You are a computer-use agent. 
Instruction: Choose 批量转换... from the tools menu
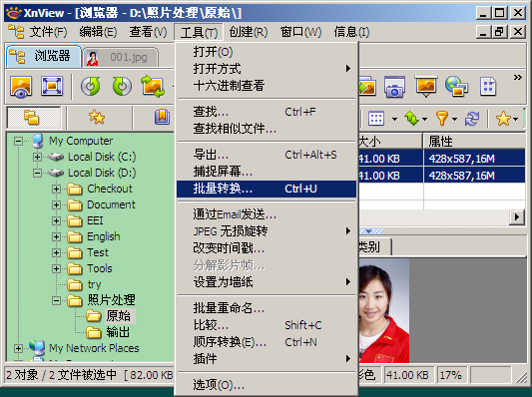coord(266,189)
